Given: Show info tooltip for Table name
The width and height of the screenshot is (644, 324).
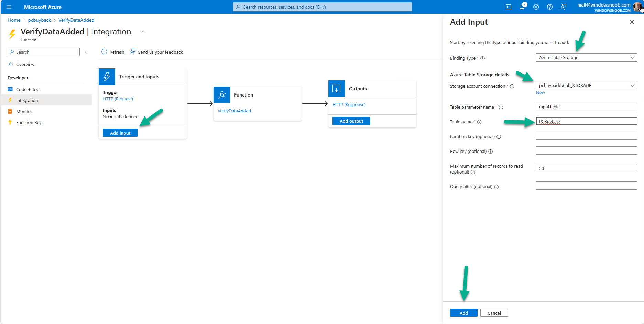Looking at the screenshot, I should (x=479, y=122).
